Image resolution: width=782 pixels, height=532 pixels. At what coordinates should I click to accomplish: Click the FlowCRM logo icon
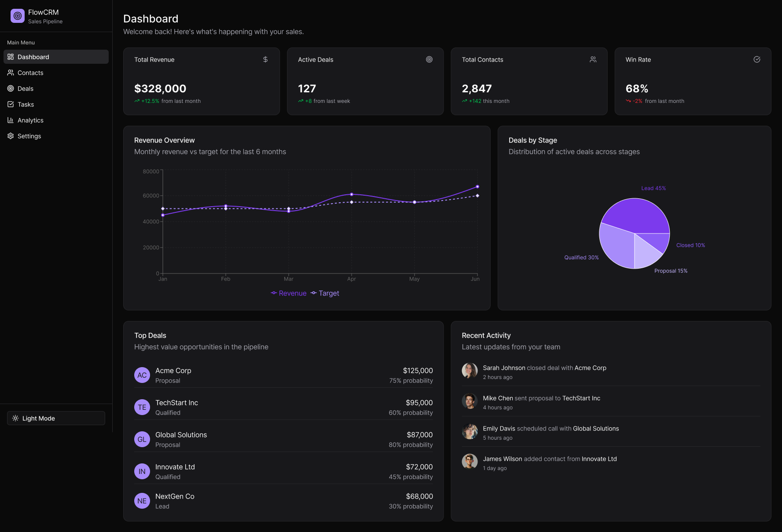[18, 16]
